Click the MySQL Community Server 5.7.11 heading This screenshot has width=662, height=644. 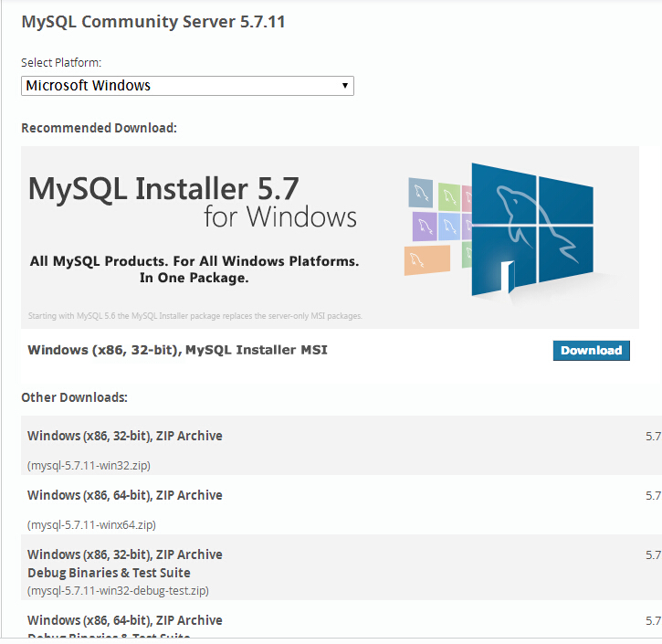[153, 21]
